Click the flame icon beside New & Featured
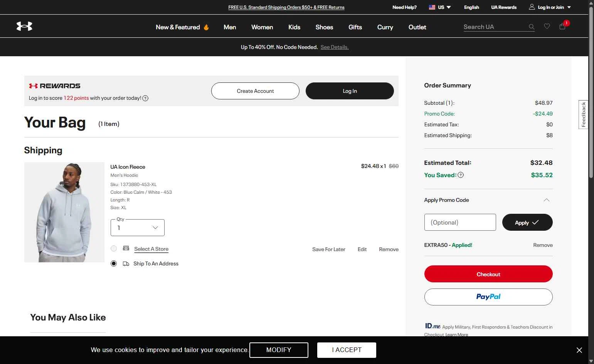This screenshot has height=364, width=594. pos(206,27)
